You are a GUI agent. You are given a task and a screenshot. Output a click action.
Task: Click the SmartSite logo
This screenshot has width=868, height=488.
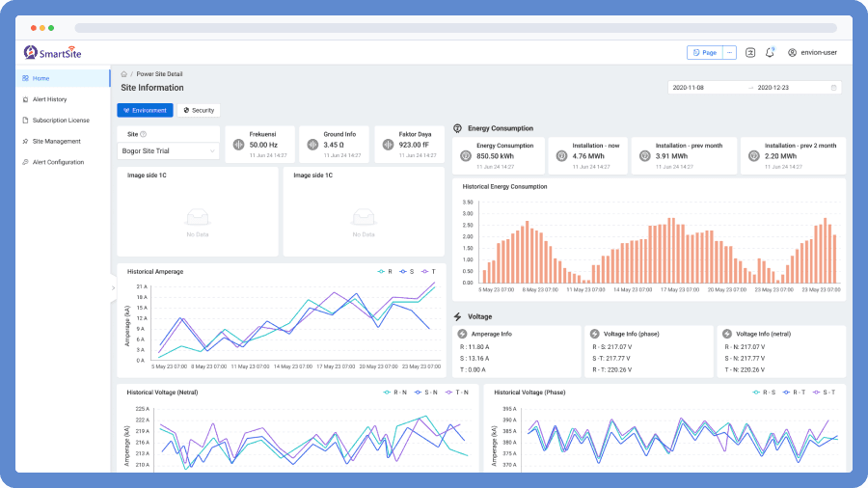[x=53, y=53]
